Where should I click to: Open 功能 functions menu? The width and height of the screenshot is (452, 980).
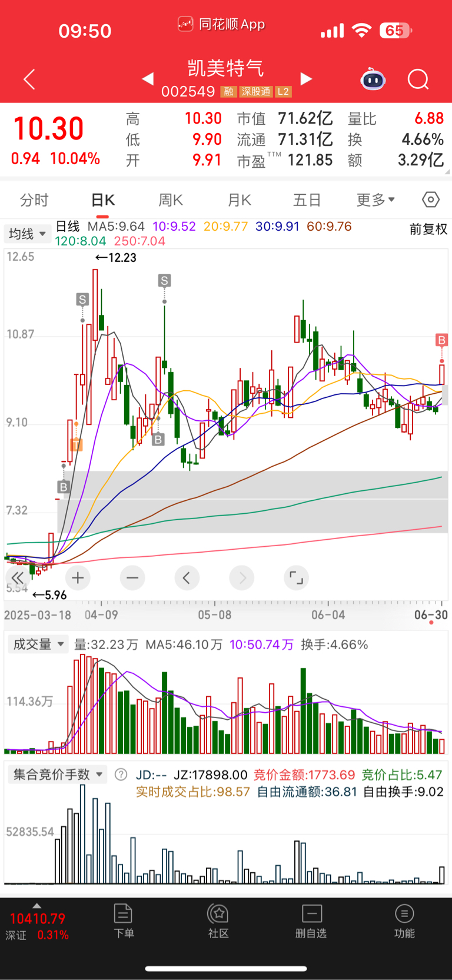coord(404,921)
